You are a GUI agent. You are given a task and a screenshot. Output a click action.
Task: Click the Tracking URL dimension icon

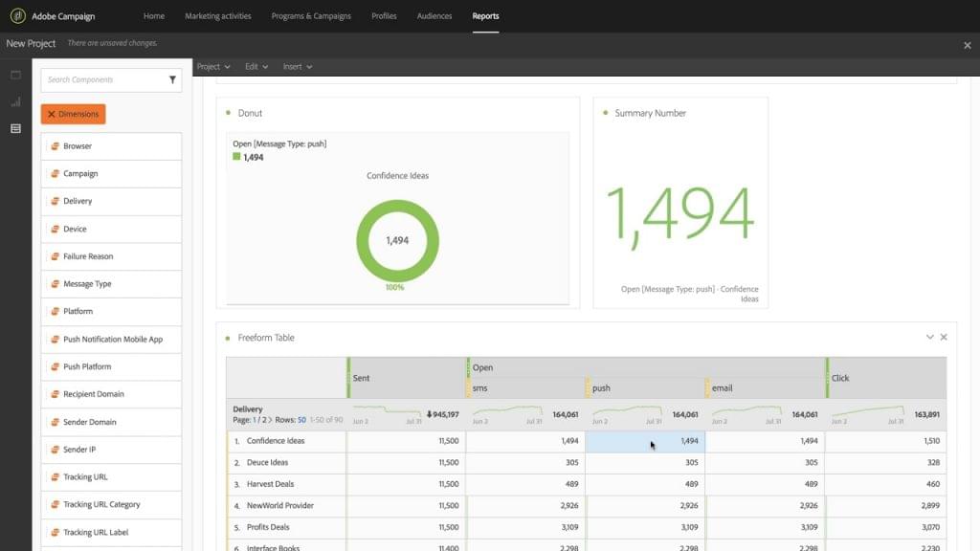pyautogui.click(x=55, y=477)
